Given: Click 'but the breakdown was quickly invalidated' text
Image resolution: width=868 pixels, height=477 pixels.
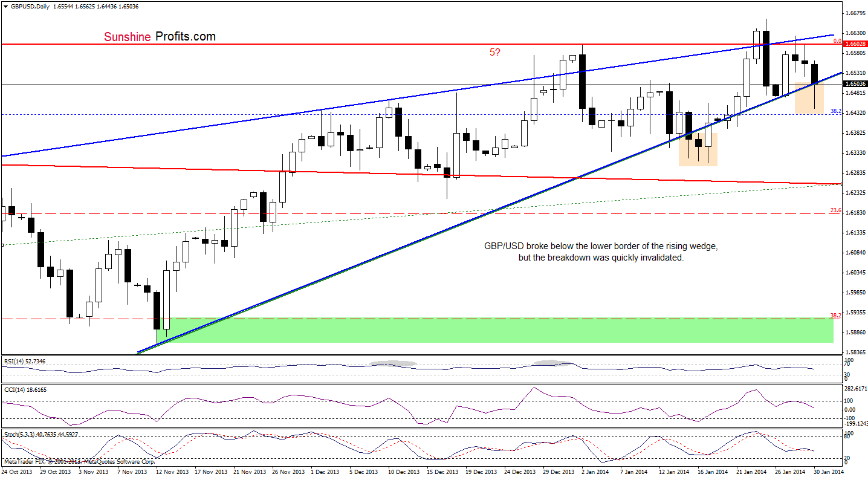Looking at the screenshot, I should [601, 258].
